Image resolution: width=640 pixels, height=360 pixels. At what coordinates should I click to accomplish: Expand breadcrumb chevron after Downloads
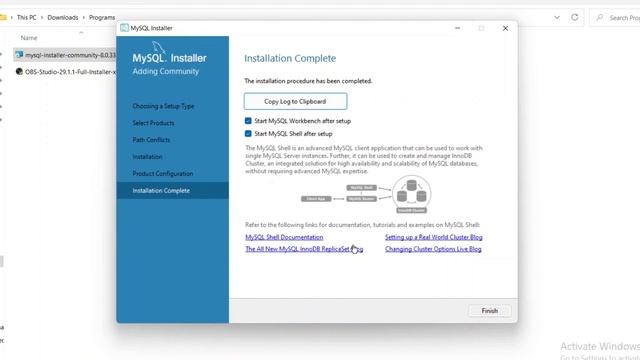[84, 18]
